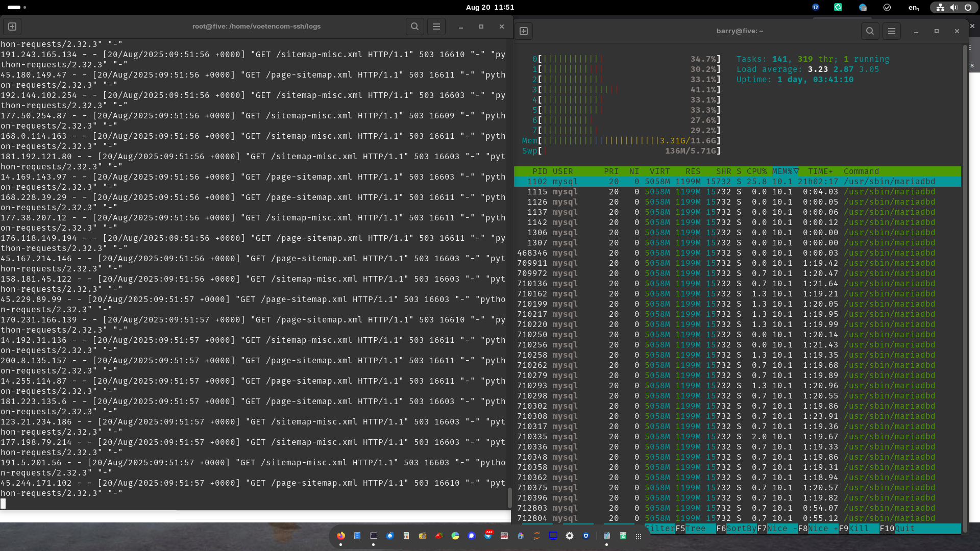Click the log line for IP 45.244.171.102

[x=253, y=488]
